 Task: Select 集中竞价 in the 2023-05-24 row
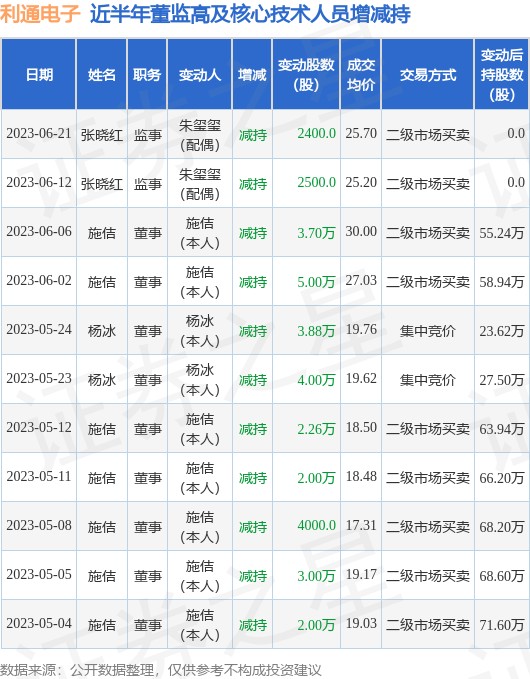click(428, 331)
